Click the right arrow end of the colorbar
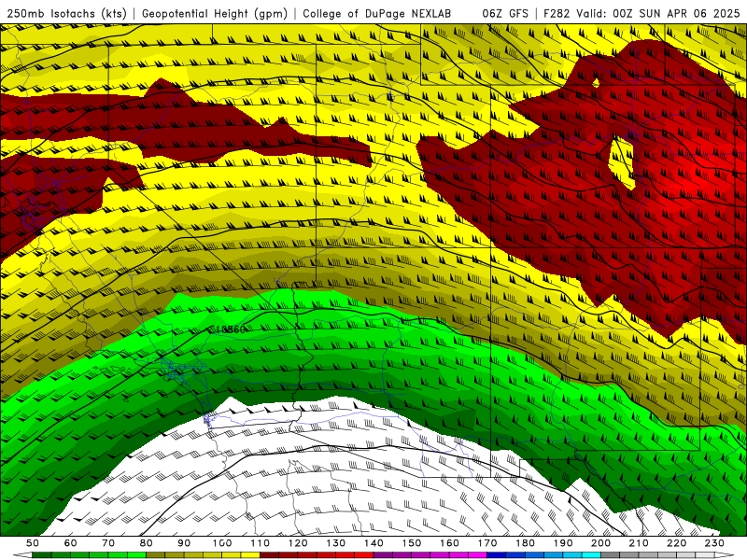The width and height of the screenshot is (747, 560). [725, 555]
